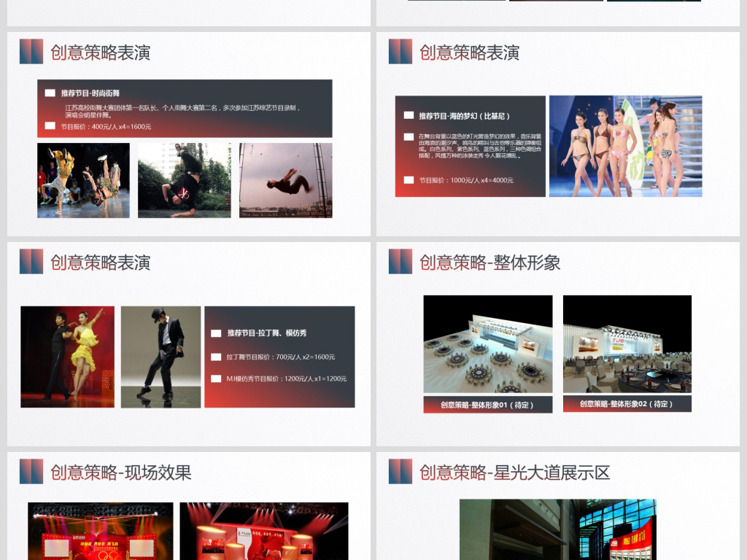Click the gradient icon beside 创意策略-整体形象 title

tap(400, 261)
